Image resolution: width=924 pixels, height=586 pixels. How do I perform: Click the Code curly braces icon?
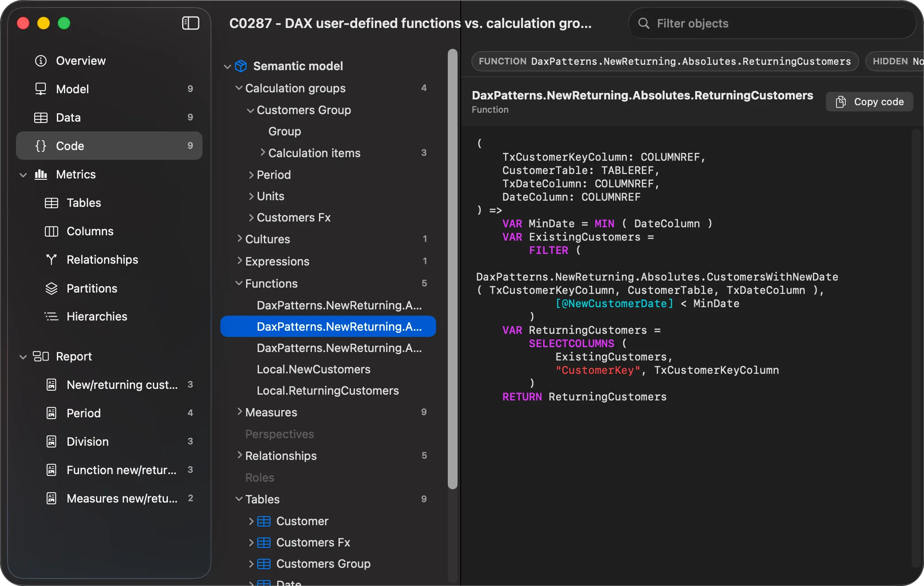(x=41, y=146)
